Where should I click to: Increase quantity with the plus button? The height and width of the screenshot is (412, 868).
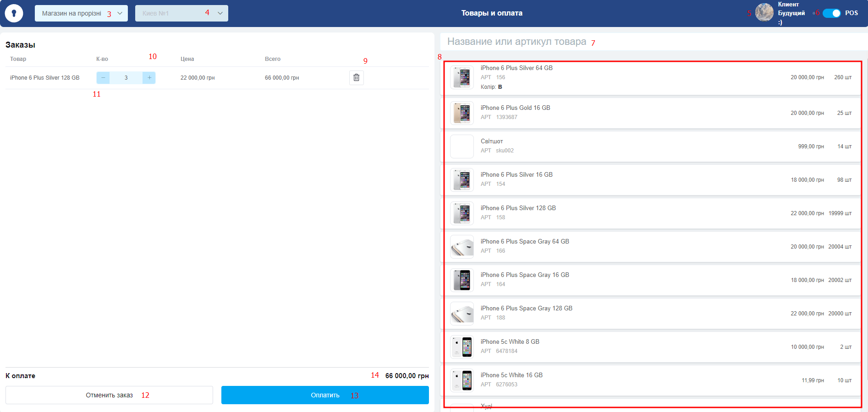pyautogui.click(x=149, y=78)
